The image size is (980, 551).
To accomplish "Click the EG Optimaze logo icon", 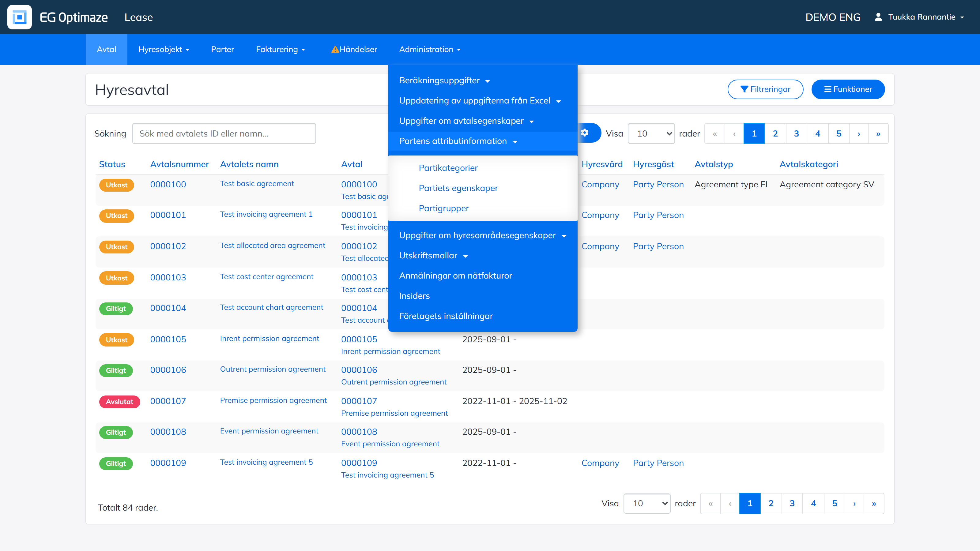I will [x=19, y=17].
